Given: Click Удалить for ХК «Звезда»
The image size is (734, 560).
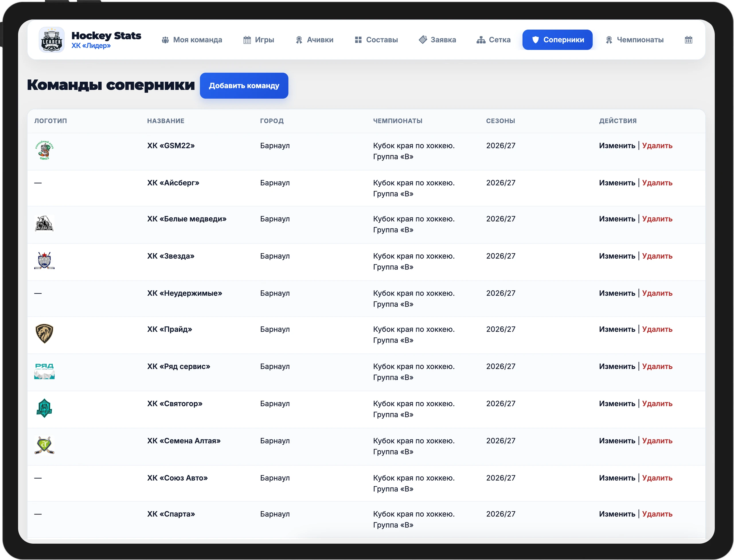Looking at the screenshot, I should [657, 256].
